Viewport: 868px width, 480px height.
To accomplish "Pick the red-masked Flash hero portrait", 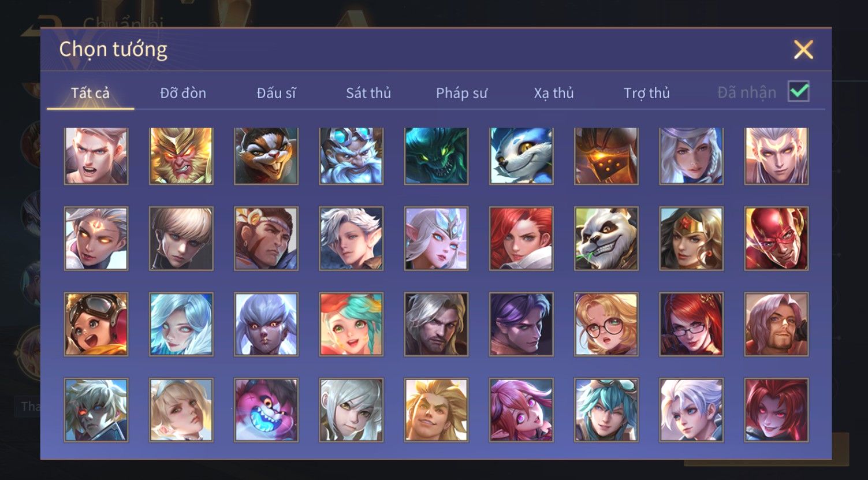I will tap(777, 239).
